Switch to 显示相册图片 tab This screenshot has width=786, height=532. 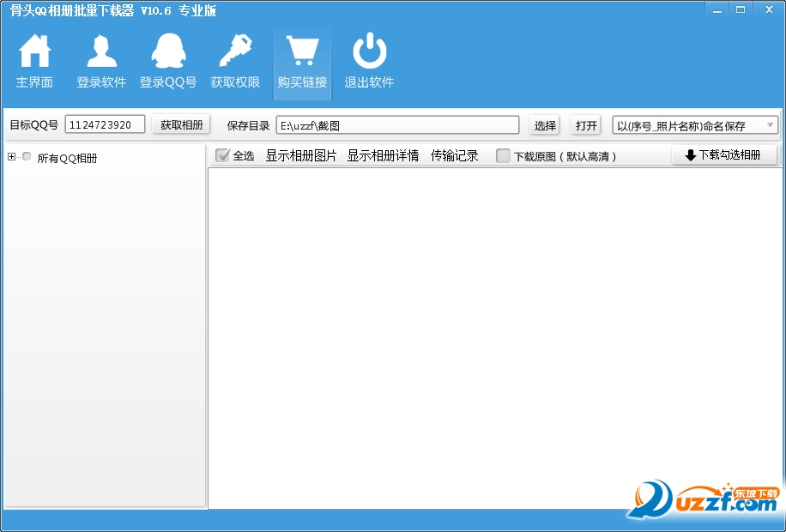(x=301, y=156)
